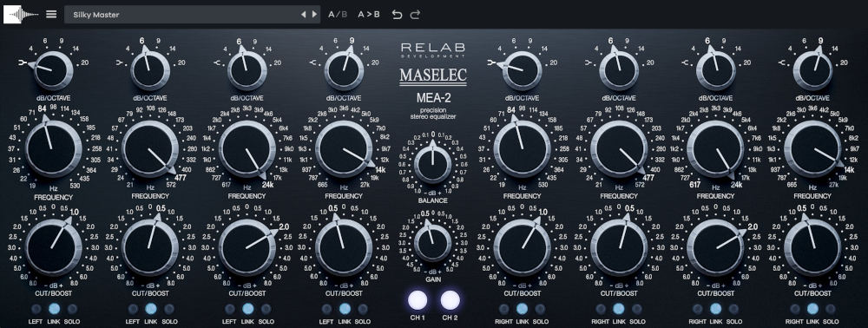Click the GAIN knob
The width and height of the screenshot is (868, 328).
pos(433,242)
